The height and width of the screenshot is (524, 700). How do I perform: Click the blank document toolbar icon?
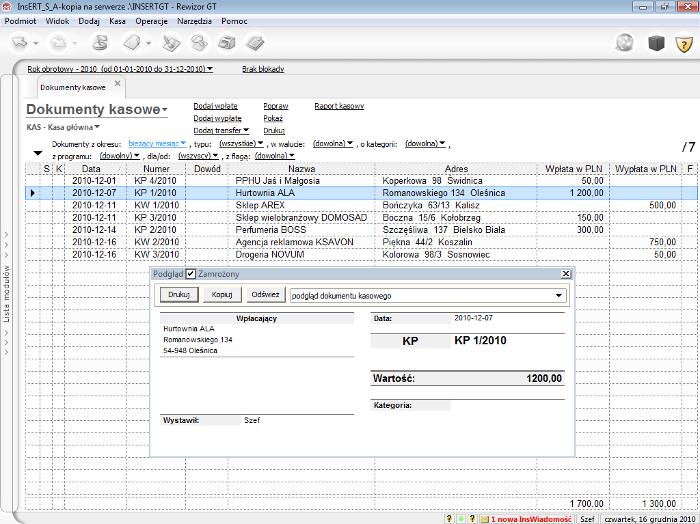coord(132,43)
